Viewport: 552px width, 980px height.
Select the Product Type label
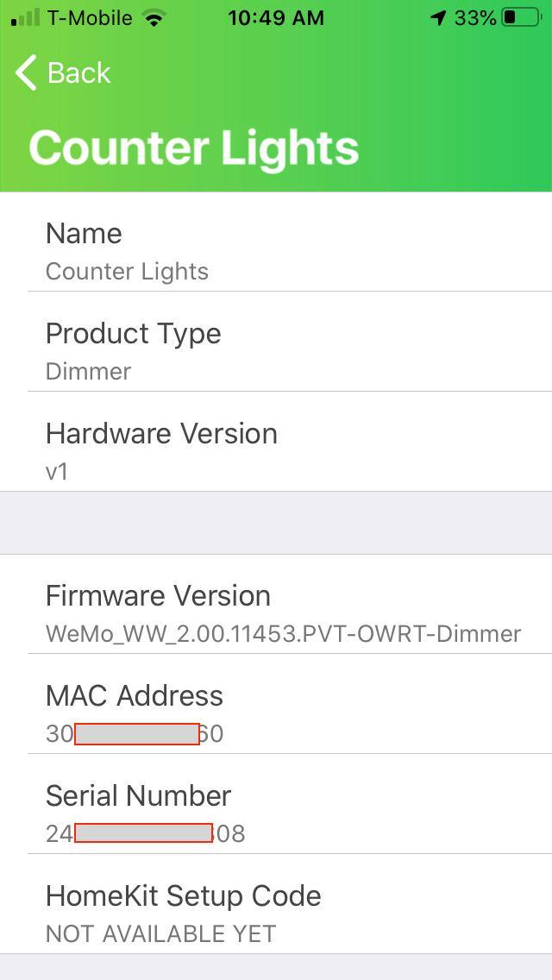click(134, 333)
